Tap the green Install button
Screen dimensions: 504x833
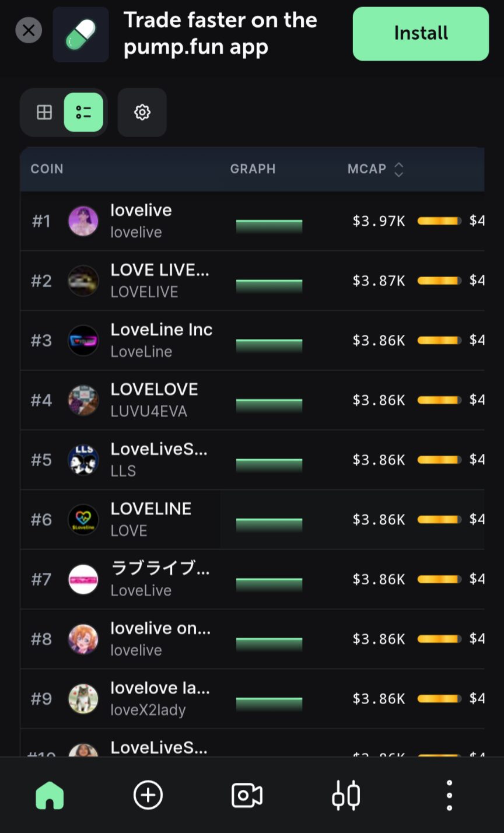pyautogui.click(x=421, y=34)
